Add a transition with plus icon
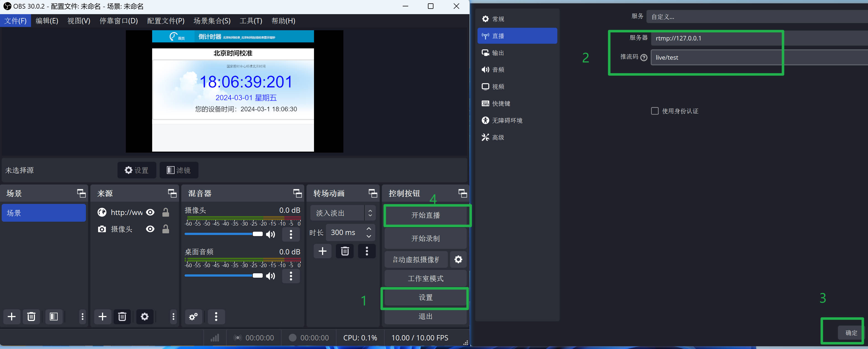Image resolution: width=868 pixels, height=349 pixels. coord(323,251)
